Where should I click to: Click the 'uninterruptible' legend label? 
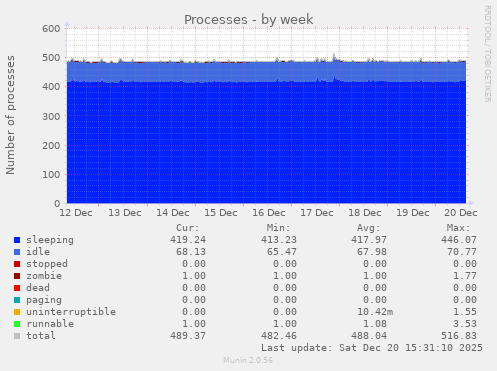coord(71,312)
